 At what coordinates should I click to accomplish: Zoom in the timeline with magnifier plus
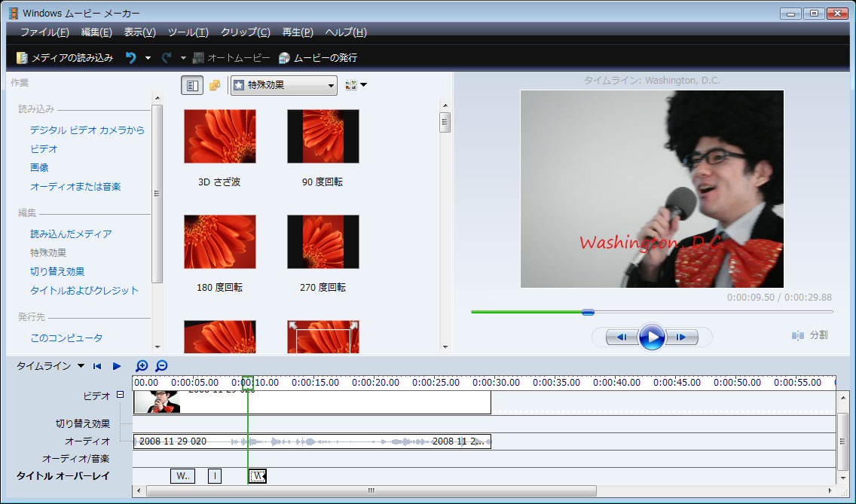[142, 366]
